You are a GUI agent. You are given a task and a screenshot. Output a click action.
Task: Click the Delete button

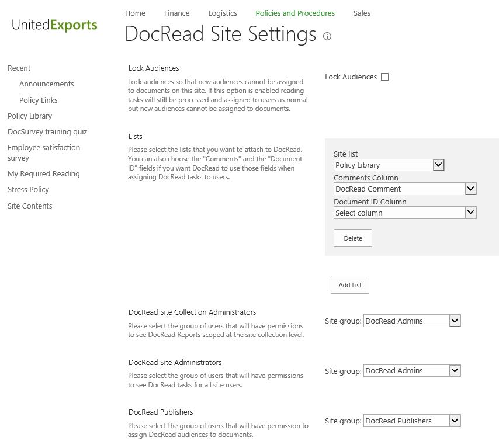point(353,238)
